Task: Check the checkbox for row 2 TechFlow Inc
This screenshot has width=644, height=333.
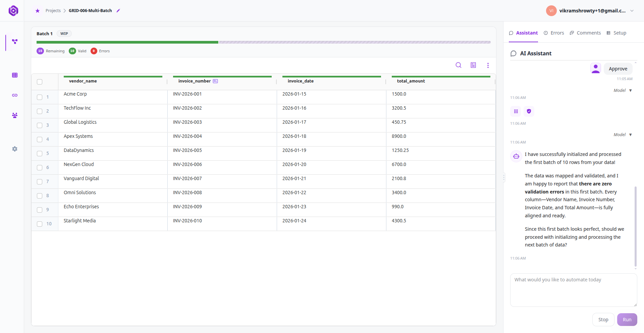Action: 40,111
